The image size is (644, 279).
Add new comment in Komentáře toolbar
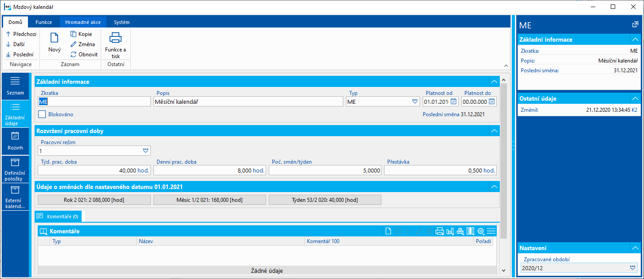[388, 231]
